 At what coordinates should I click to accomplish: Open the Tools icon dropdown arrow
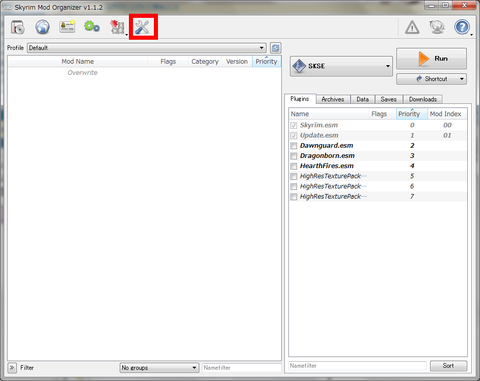click(127, 35)
